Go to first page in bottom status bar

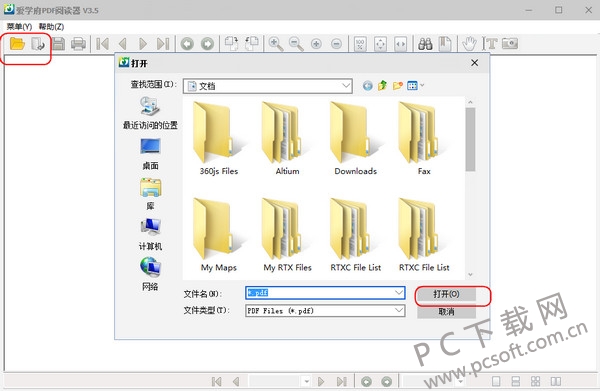coord(216,381)
